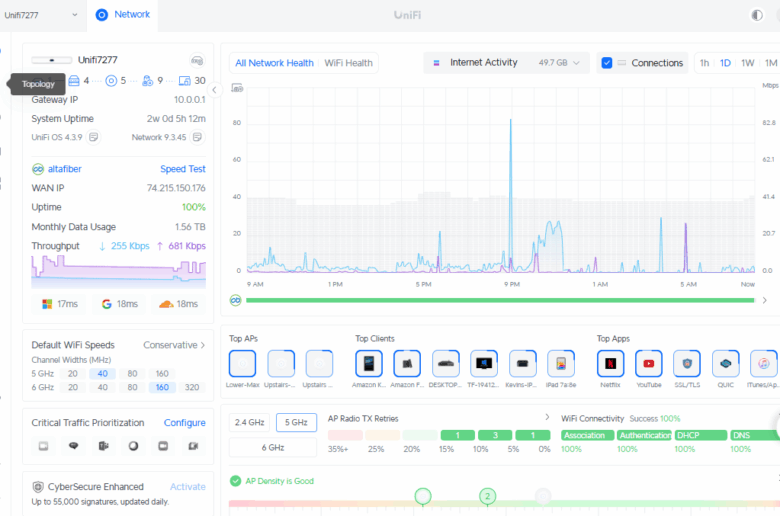Click the Speed Test link
Viewport: 780px width, 516px height.
[183, 169]
